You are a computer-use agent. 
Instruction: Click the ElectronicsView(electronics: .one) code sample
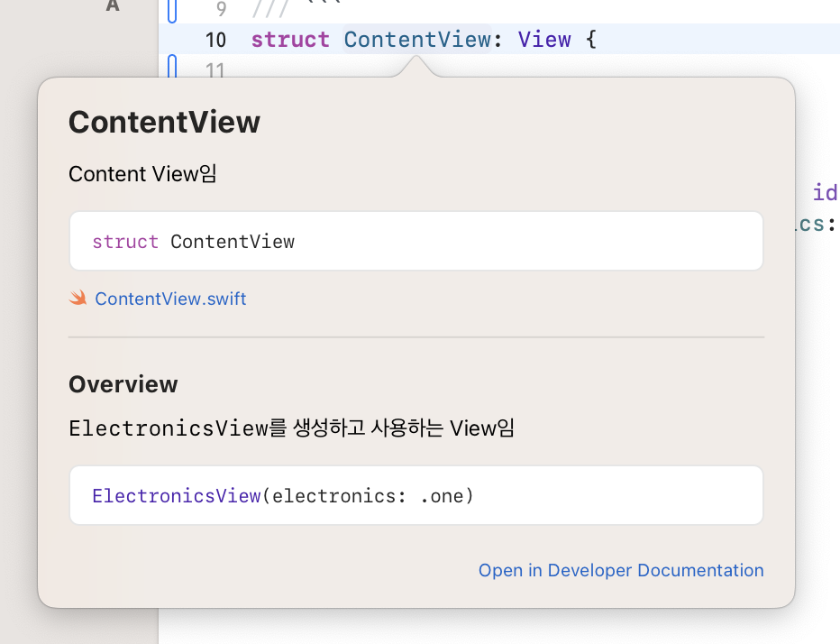click(x=416, y=495)
